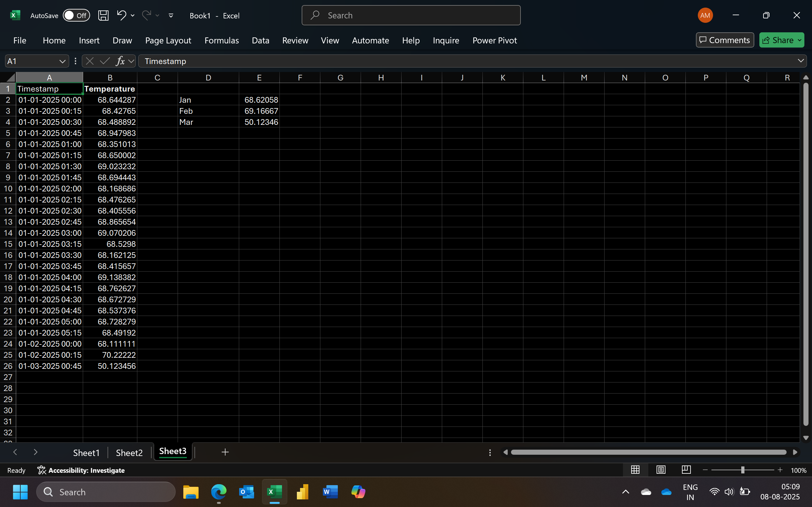Open the Name Box dropdown arrow

[x=62, y=61]
